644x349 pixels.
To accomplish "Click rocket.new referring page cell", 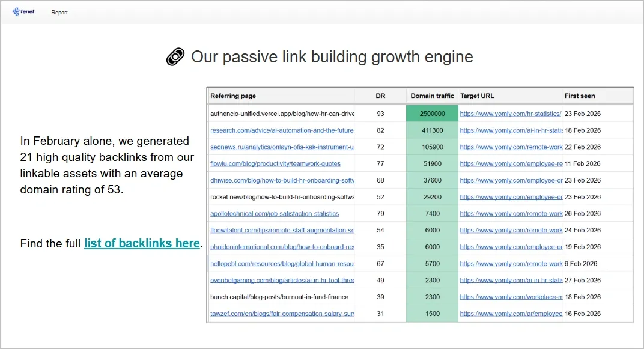I will tap(282, 197).
